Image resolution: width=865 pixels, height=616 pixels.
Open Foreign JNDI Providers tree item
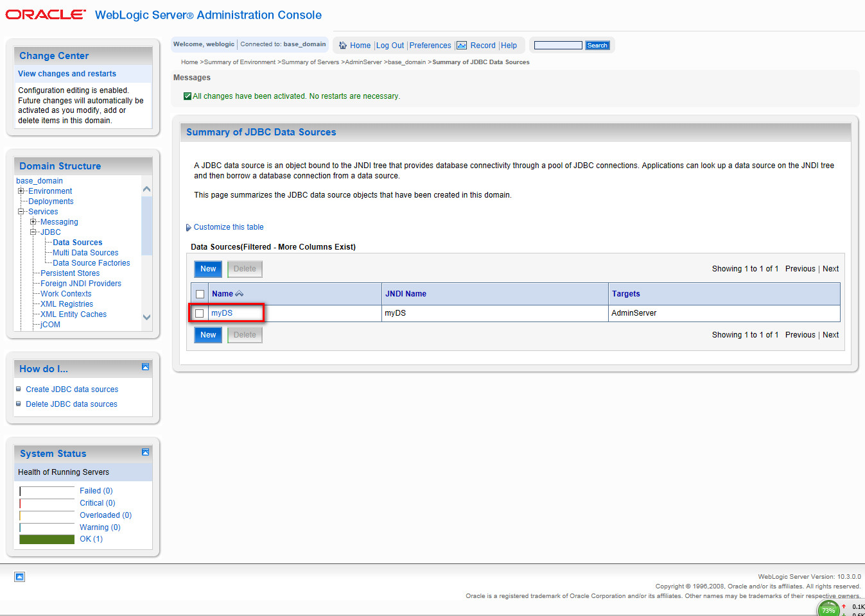click(x=81, y=284)
